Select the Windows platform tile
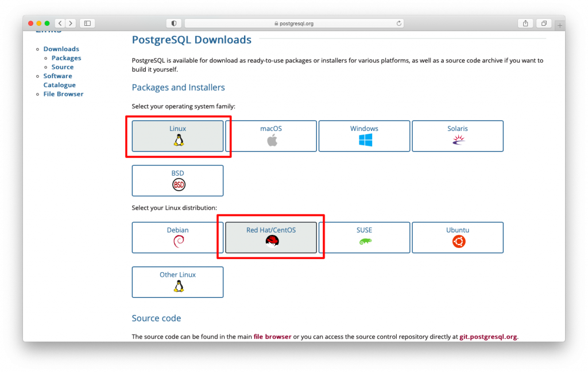Screen dimensions: 588x372 364,136
